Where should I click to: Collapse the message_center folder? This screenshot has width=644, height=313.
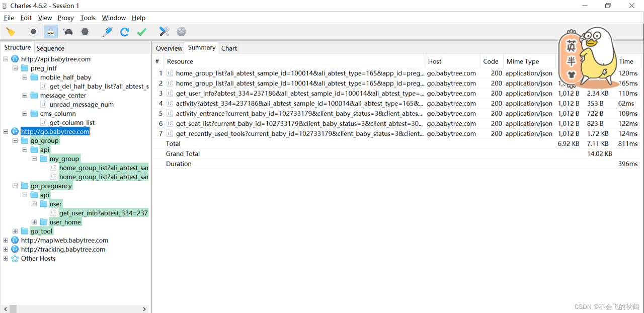click(25, 95)
